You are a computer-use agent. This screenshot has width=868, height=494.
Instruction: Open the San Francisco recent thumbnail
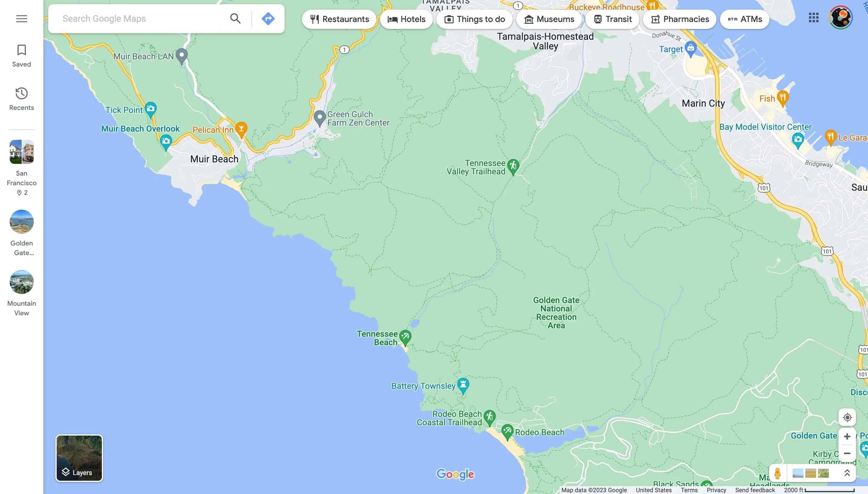click(x=21, y=152)
